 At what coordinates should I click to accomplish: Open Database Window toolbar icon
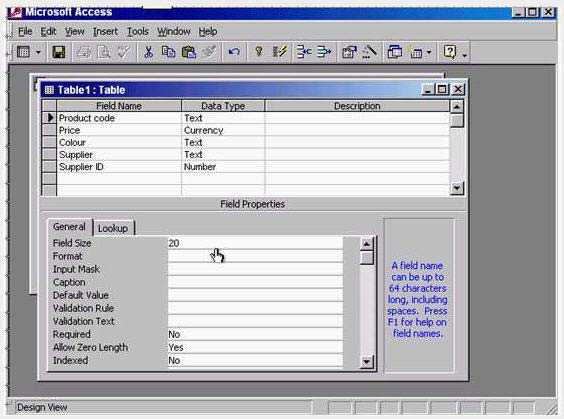(x=395, y=53)
